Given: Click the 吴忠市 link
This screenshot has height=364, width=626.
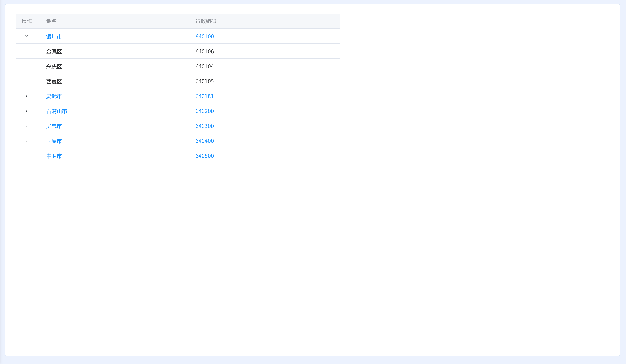Looking at the screenshot, I should click(54, 126).
